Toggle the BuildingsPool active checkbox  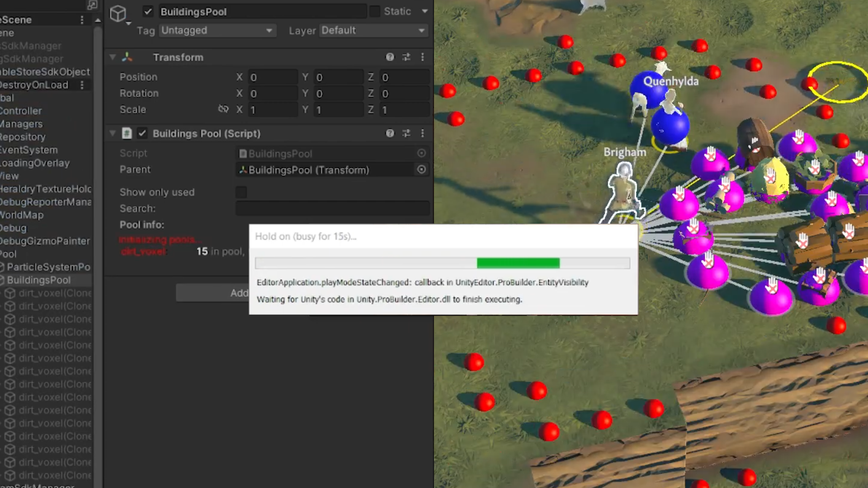pyautogui.click(x=148, y=12)
